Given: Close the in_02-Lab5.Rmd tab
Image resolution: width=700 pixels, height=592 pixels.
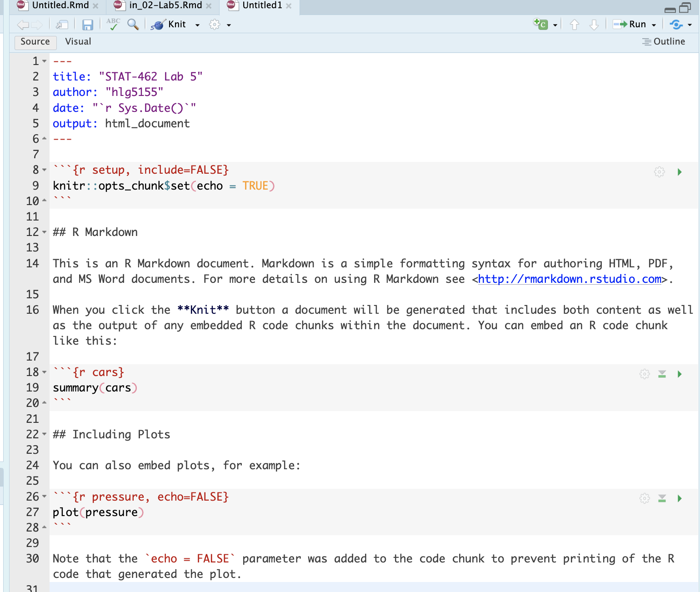Looking at the screenshot, I should point(209,6).
